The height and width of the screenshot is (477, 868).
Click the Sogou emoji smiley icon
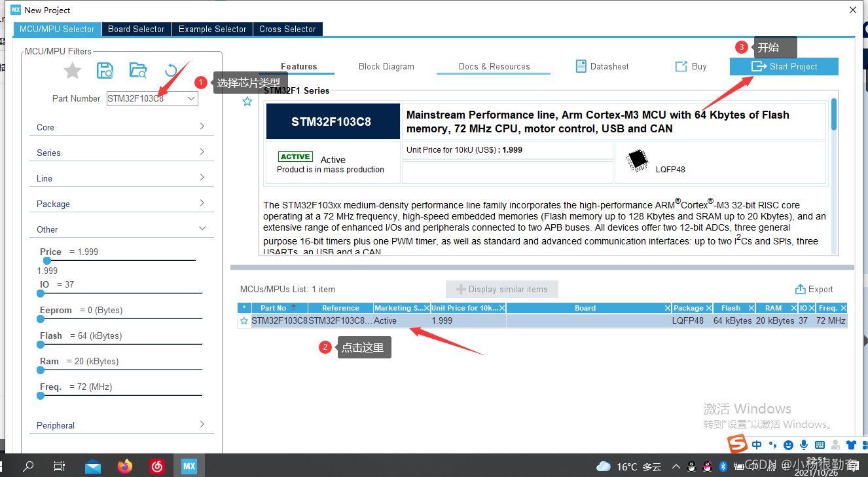[x=788, y=445]
